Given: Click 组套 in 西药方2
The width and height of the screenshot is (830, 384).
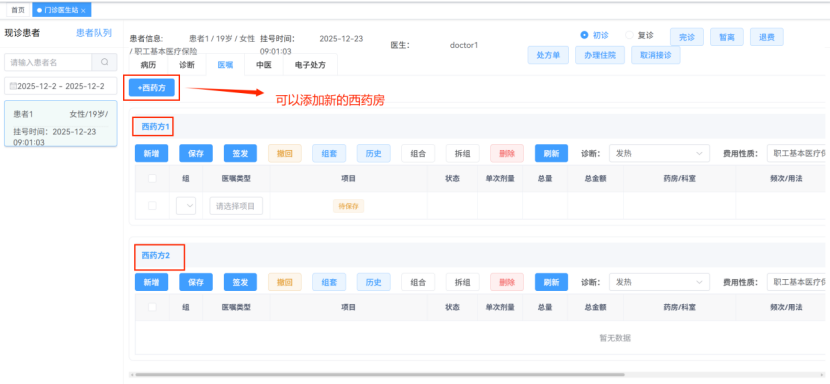Looking at the screenshot, I should pyautogui.click(x=329, y=282).
